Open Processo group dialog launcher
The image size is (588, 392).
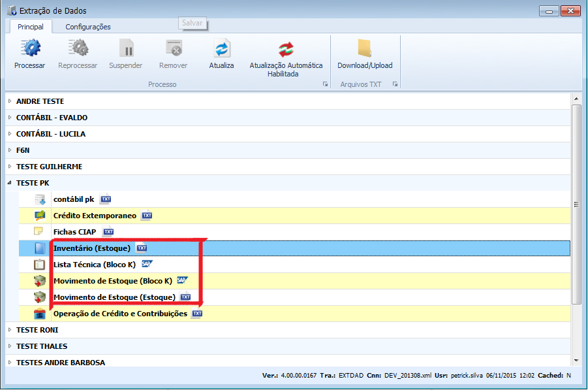tap(325, 85)
